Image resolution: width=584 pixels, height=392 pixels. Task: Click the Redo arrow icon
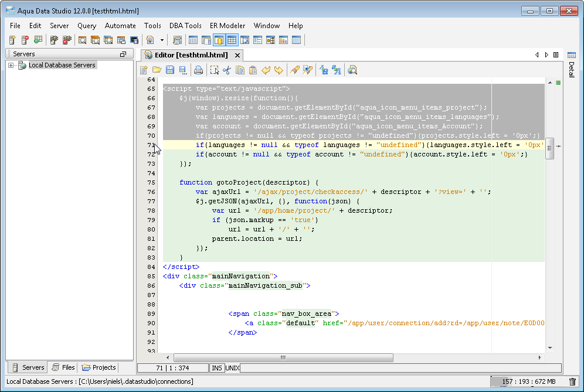point(279,70)
